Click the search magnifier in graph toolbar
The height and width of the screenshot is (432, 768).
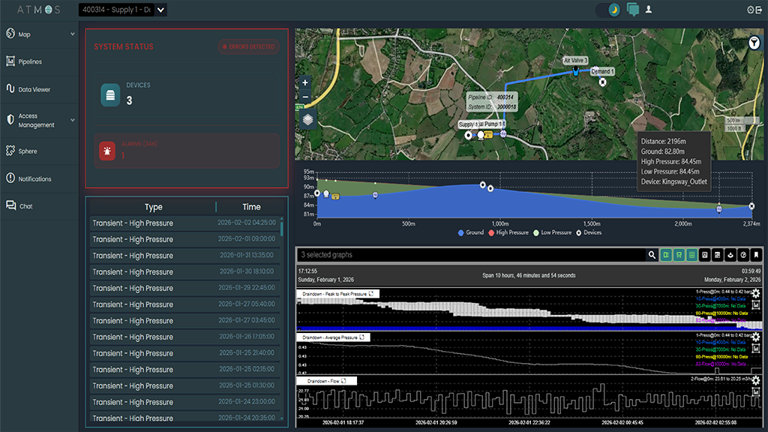pos(652,256)
